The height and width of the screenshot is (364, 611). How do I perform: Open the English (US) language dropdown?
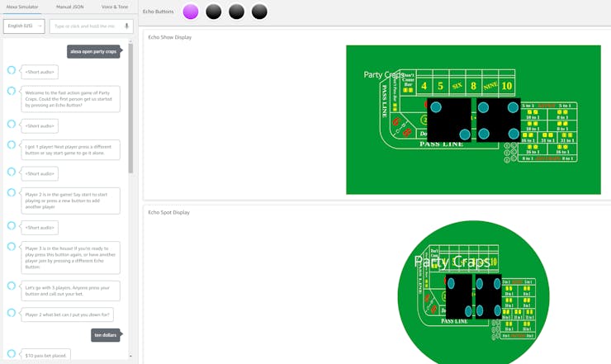24,26
